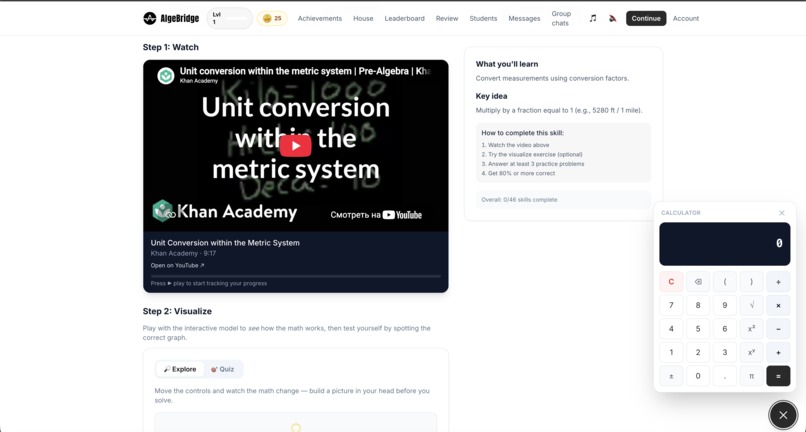
Task: Open Group chats in the navbar
Action: 561,19
